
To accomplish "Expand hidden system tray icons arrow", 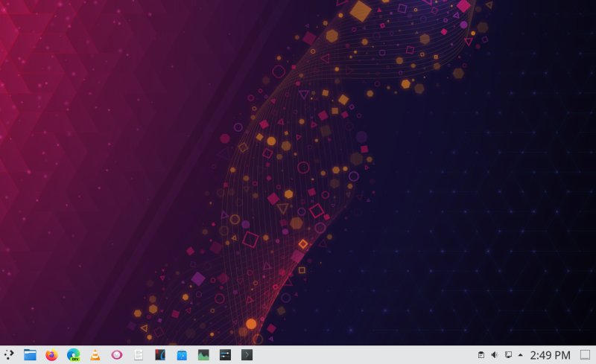I will 520,355.
